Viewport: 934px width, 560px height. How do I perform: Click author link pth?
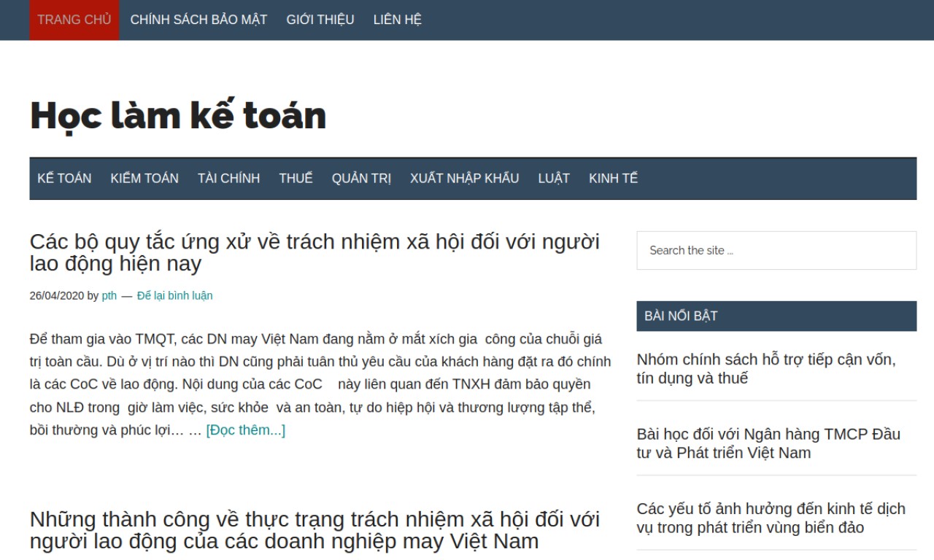click(x=109, y=296)
